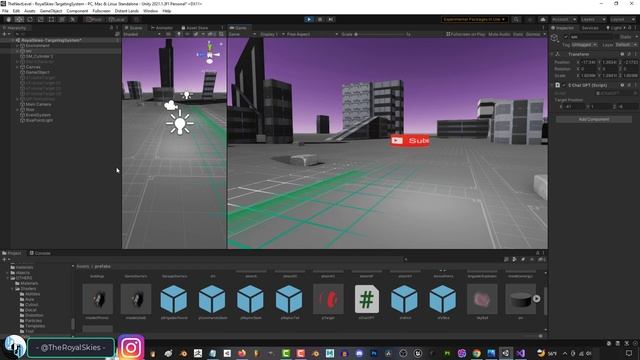The width and height of the screenshot is (640, 360).
Task: Select the Scale tool in toolbar
Action: pos(40,19)
